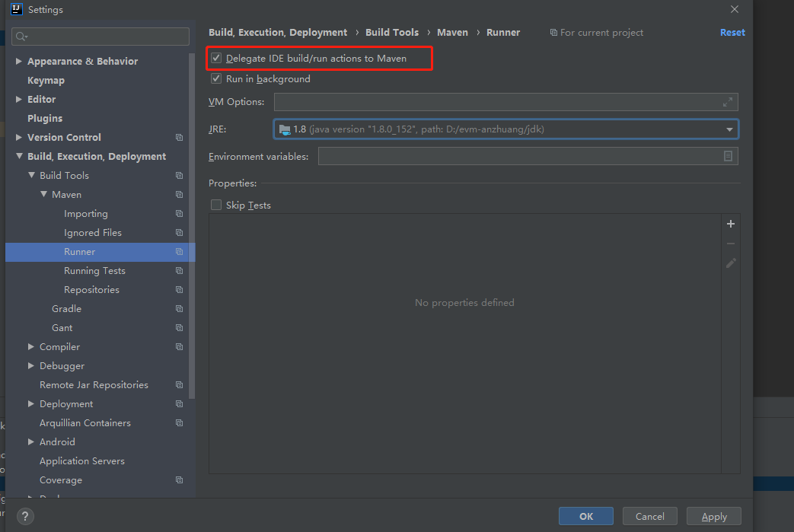Click project-level icon next to Runner

[179, 252]
